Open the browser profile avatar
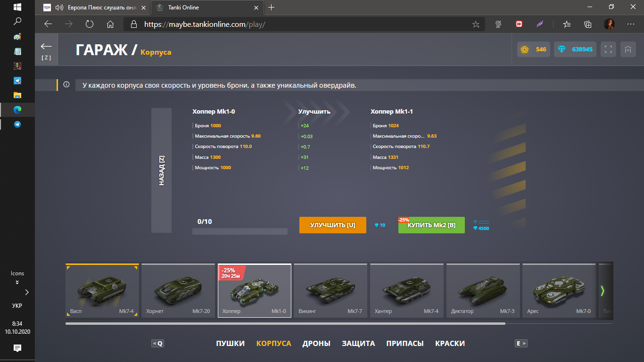This screenshot has height=362, width=644. (x=609, y=24)
